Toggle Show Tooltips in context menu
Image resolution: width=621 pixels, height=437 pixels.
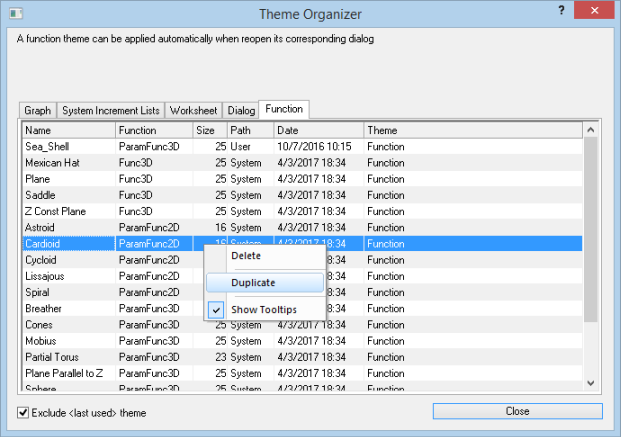point(263,309)
